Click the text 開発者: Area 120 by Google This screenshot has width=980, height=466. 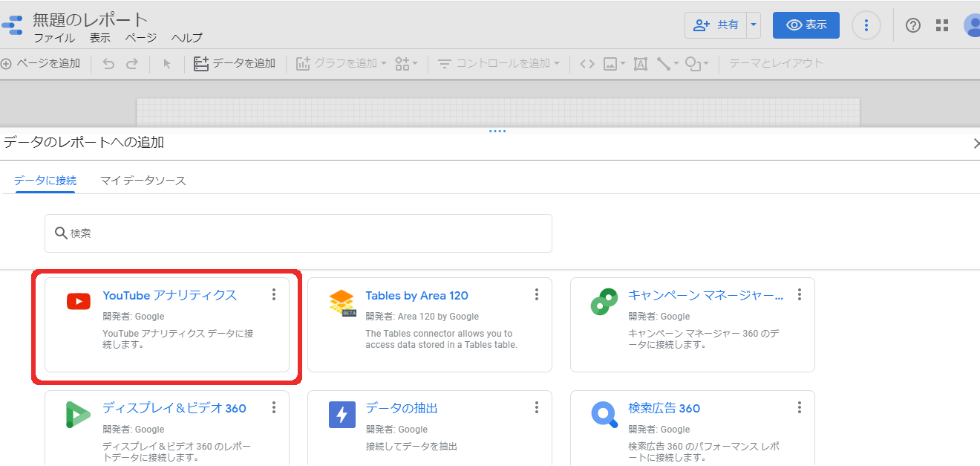pyautogui.click(x=422, y=317)
